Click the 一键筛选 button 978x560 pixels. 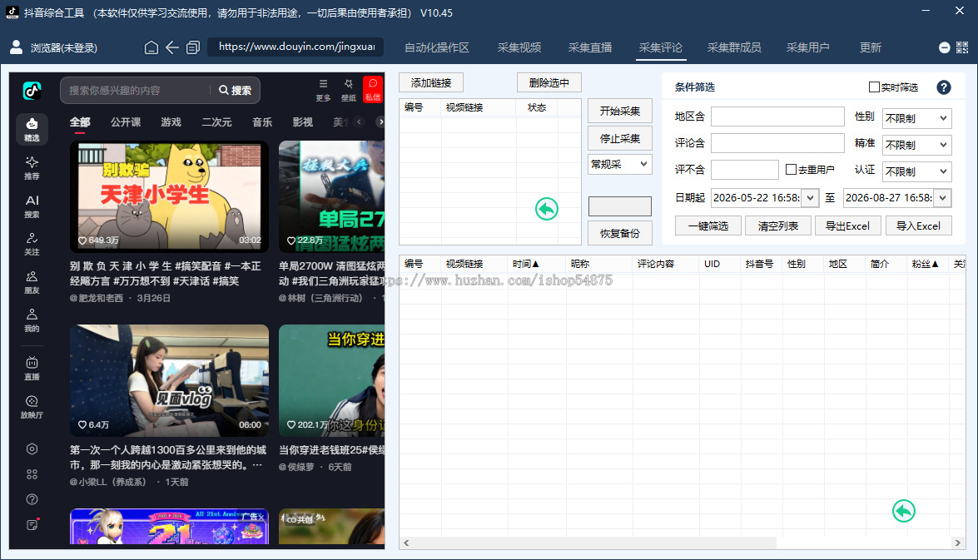tap(708, 225)
